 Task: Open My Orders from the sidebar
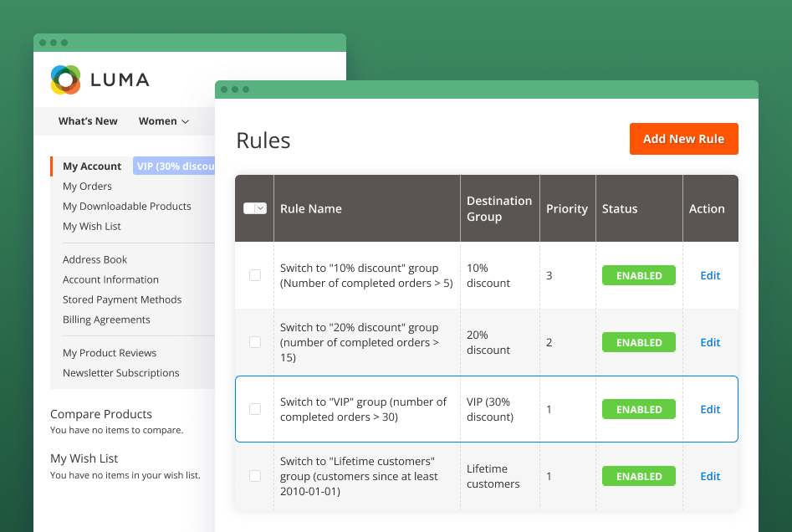87,186
